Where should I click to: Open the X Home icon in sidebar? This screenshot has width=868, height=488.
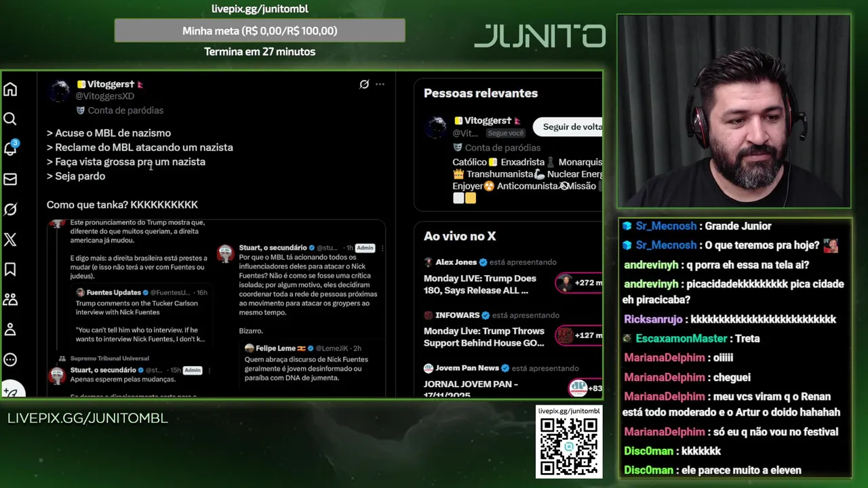coord(10,89)
